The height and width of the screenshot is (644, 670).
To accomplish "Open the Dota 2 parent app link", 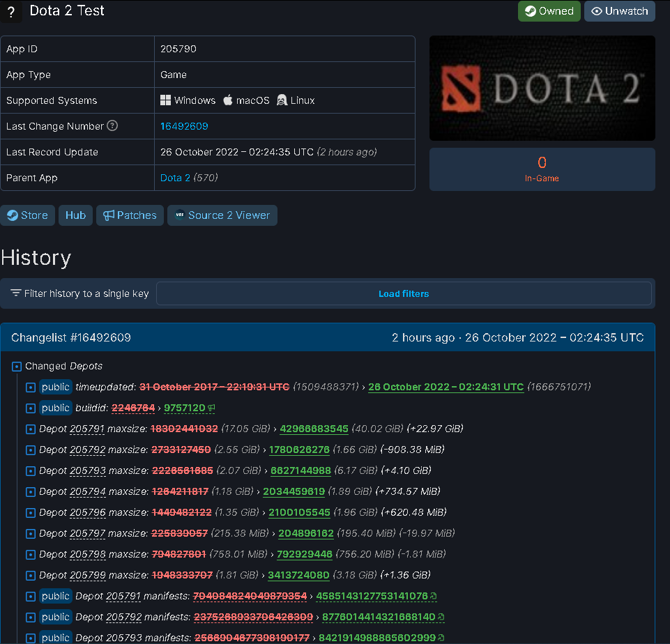I will pos(175,178).
